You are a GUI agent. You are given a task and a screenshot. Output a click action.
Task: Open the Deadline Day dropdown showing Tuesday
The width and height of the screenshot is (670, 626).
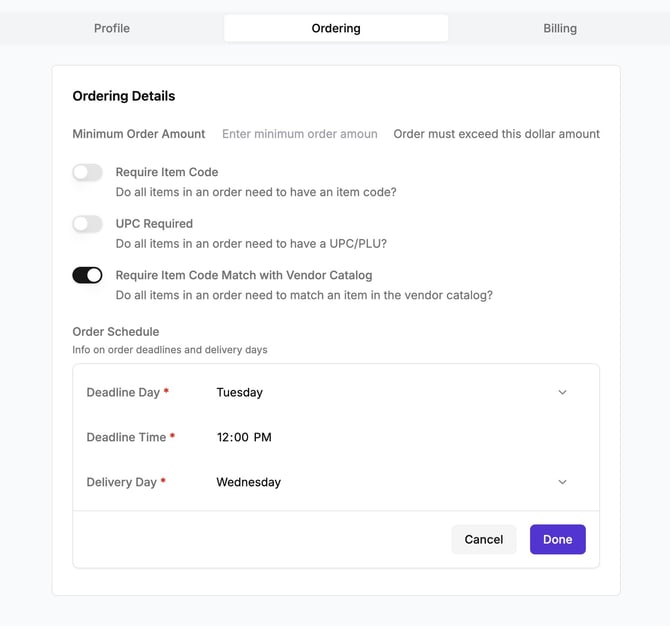[x=390, y=393]
